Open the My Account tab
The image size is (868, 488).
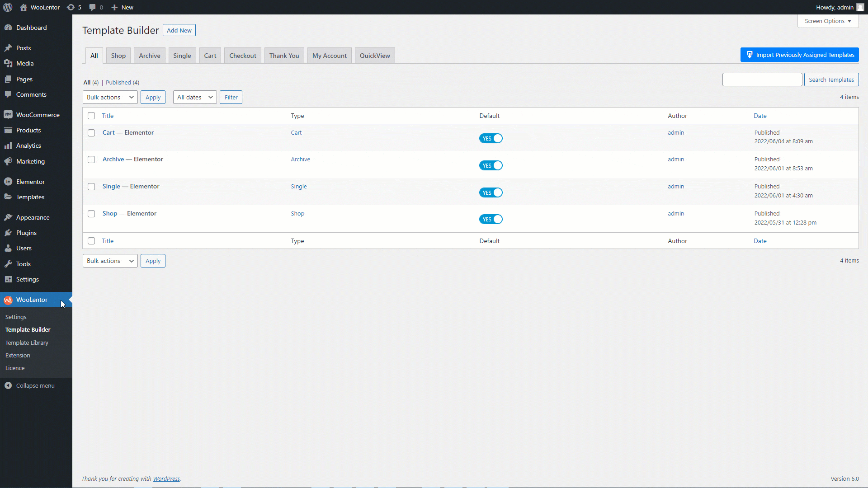click(x=330, y=56)
